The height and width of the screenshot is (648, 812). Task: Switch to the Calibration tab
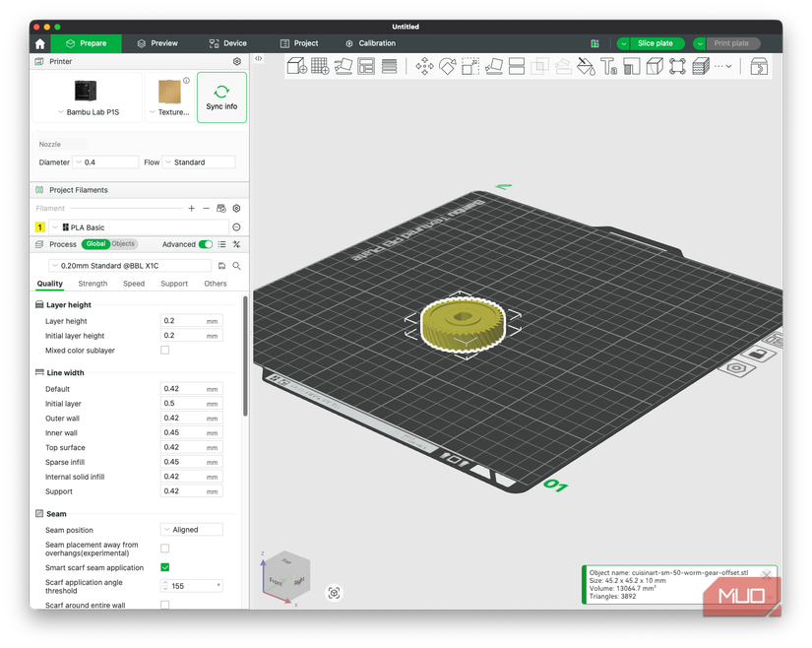pyautogui.click(x=370, y=43)
